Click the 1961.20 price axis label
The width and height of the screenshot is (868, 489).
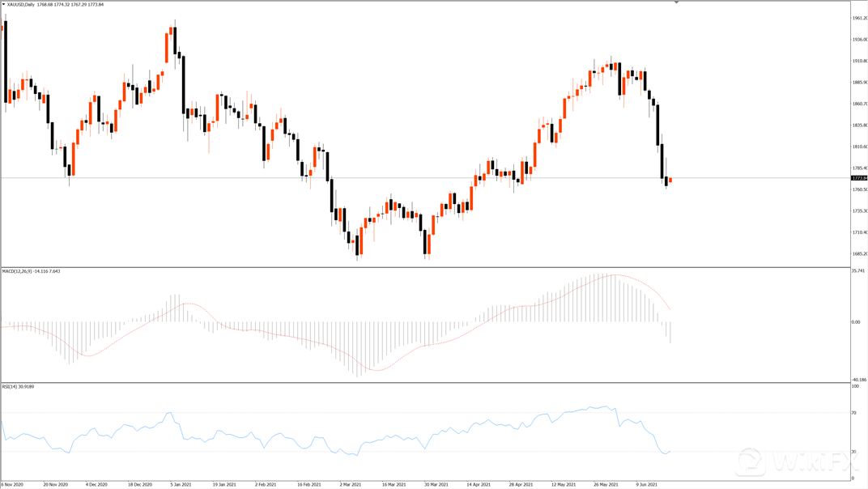pyautogui.click(x=860, y=19)
